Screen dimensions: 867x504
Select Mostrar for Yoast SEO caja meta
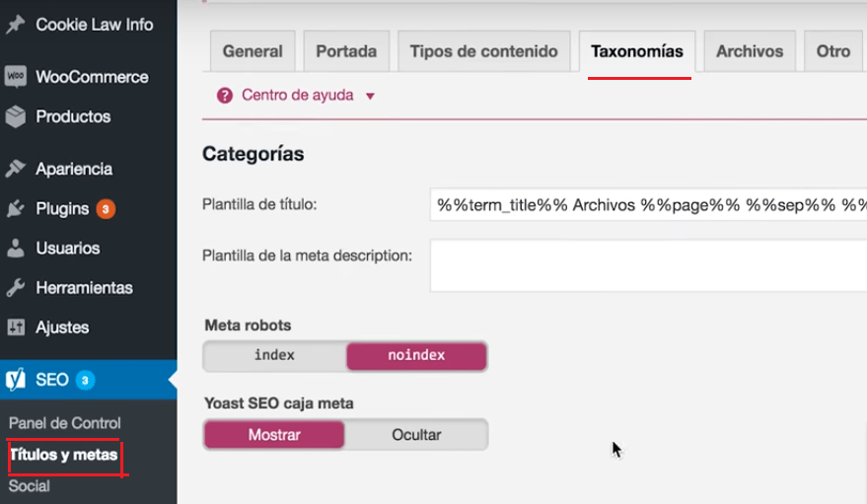click(x=274, y=435)
